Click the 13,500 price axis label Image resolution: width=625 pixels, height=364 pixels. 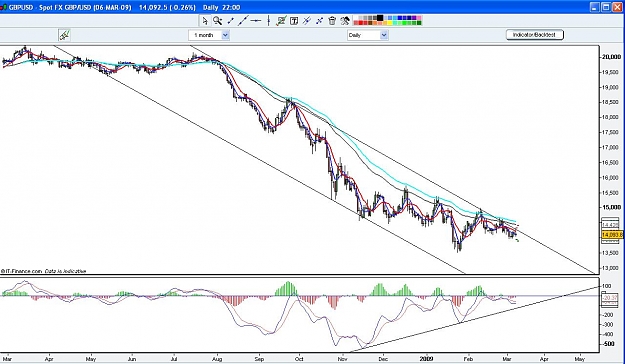[x=611, y=253]
